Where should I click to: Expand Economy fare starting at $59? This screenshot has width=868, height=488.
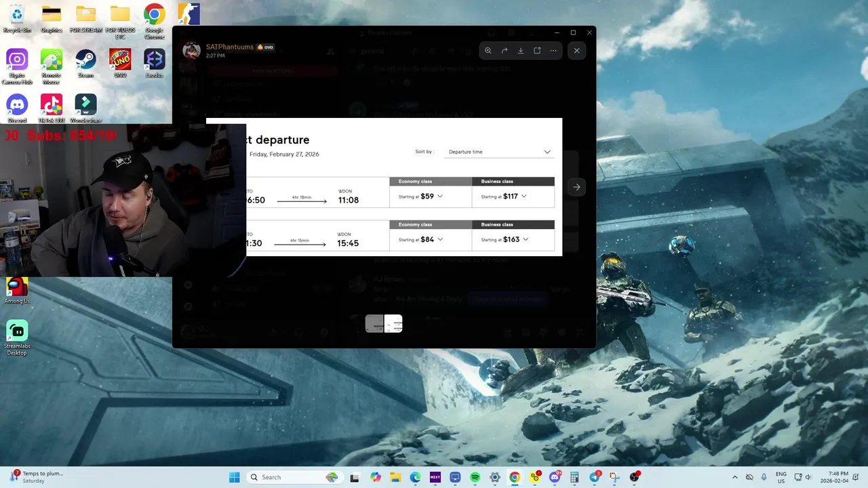tap(431, 197)
